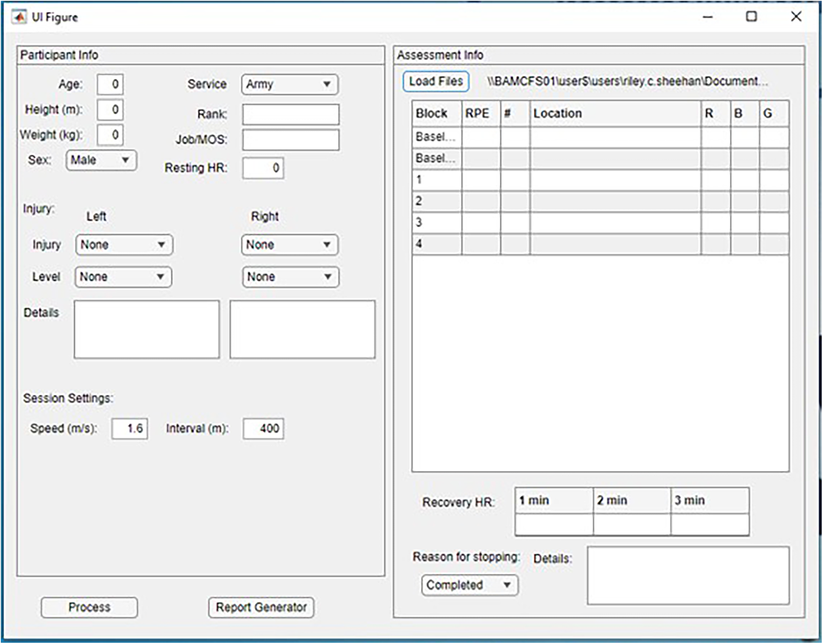
Task: Edit the Speed (m/s) value box
Action: [130, 429]
